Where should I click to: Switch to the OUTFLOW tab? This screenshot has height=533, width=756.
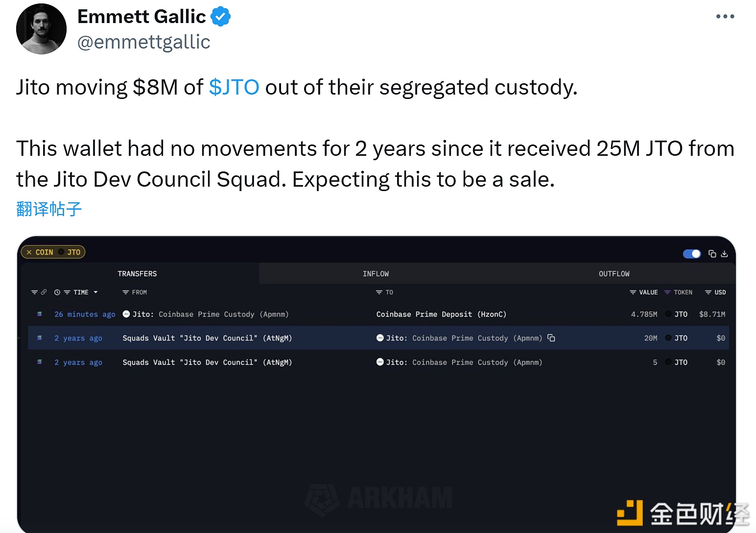pos(614,274)
